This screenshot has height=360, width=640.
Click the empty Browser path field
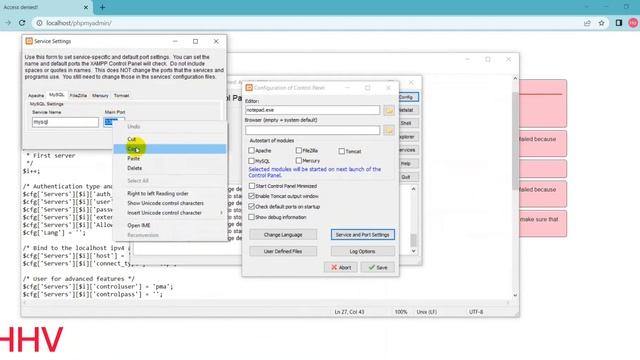(x=312, y=130)
